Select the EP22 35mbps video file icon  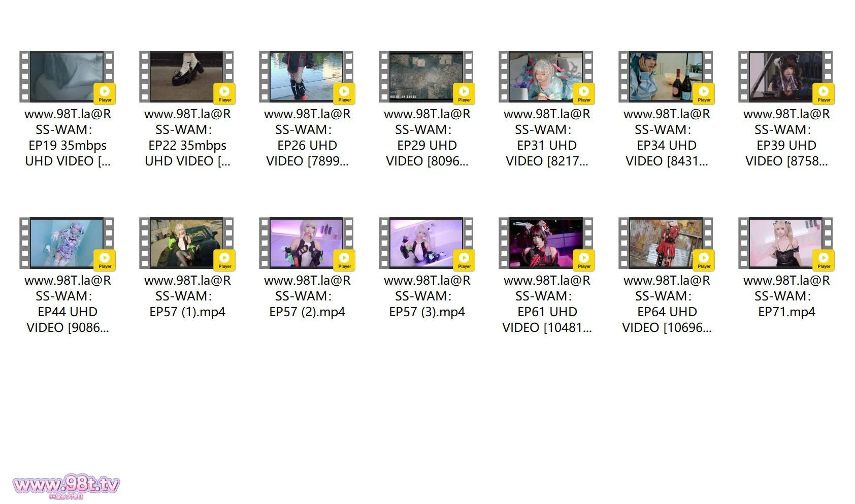[187, 77]
